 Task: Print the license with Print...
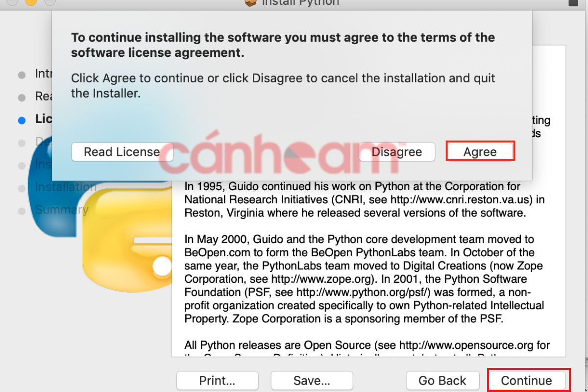coord(217,380)
